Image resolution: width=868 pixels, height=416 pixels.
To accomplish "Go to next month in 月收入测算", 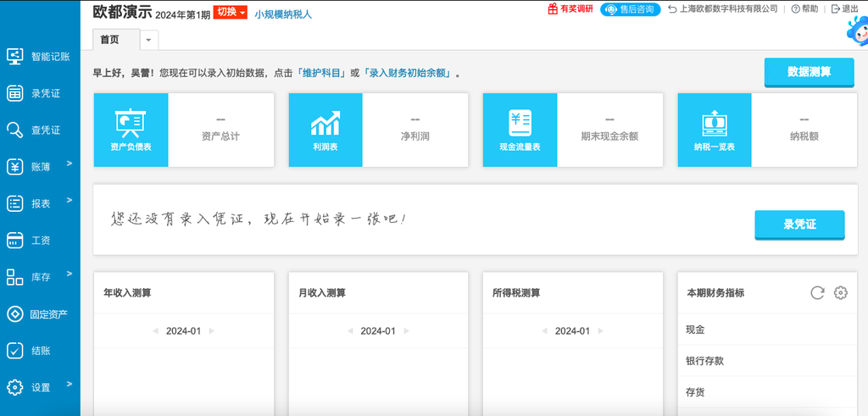I will pos(406,330).
